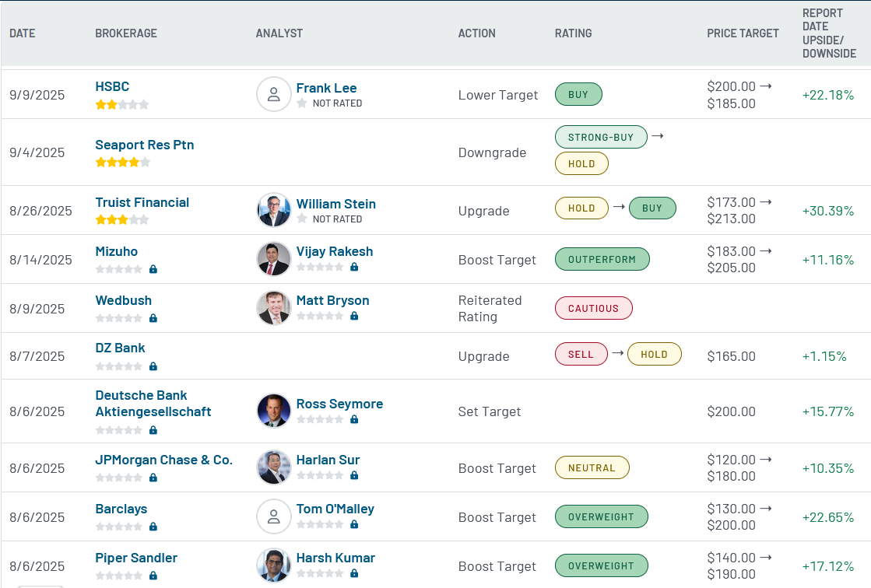
Task: Click Tom O'Malley's placeholder avatar icon
Action: 274,516
